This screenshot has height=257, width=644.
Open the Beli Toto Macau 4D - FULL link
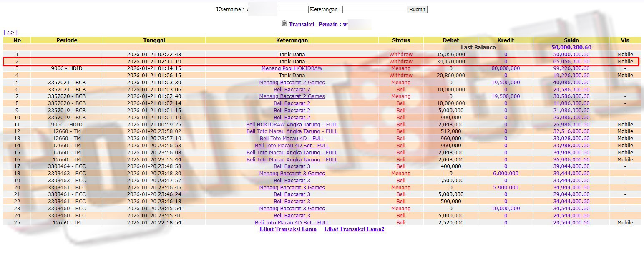pos(292,139)
